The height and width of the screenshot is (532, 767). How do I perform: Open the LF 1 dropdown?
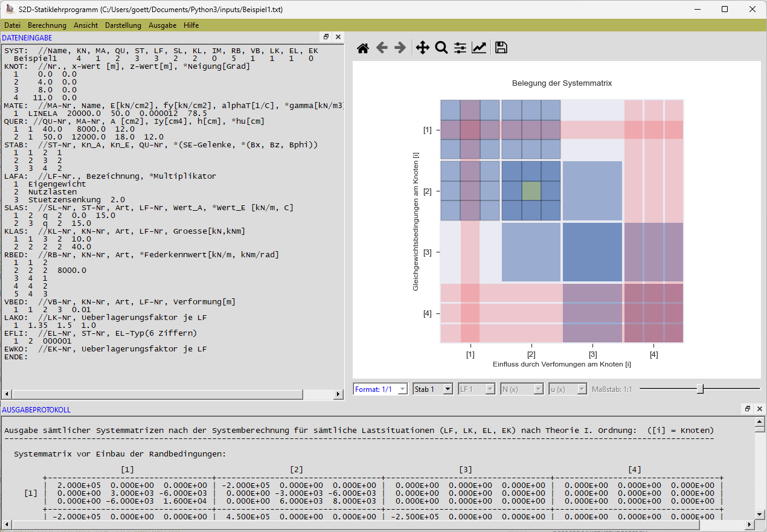pos(477,389)
